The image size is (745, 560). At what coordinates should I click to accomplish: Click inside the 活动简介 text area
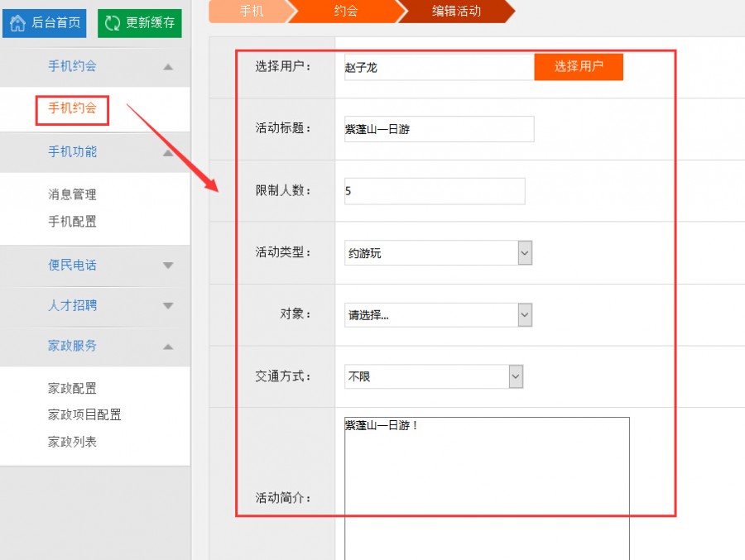[487, 488]
